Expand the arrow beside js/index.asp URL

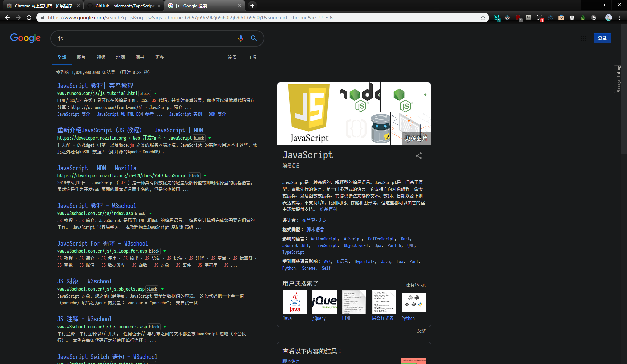[x=151, y=213]
